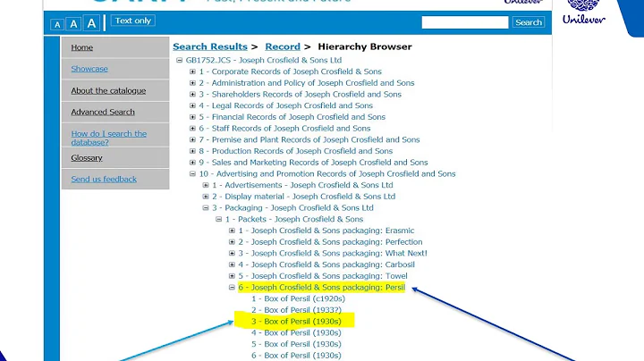Open 5 - Financial Records entry
The width and height of the screenshot is (644, 361).
pos(292,117)
